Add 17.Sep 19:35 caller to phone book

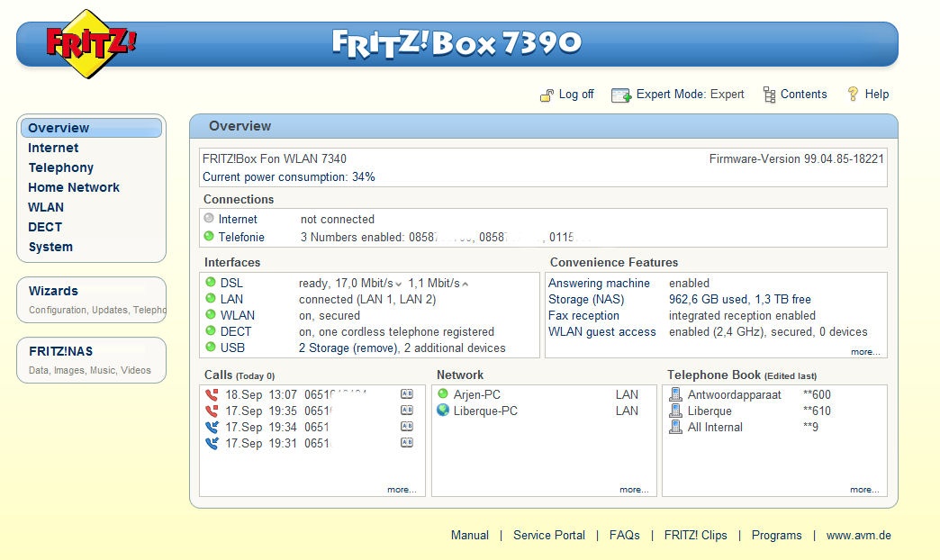click(x=407, y=411)
